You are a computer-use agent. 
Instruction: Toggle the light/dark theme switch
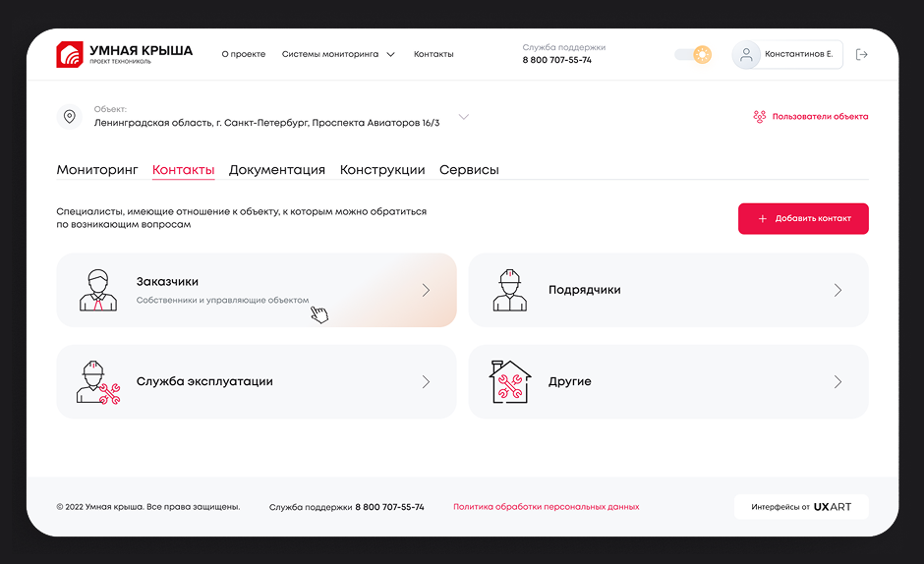[x=693, y=55]
